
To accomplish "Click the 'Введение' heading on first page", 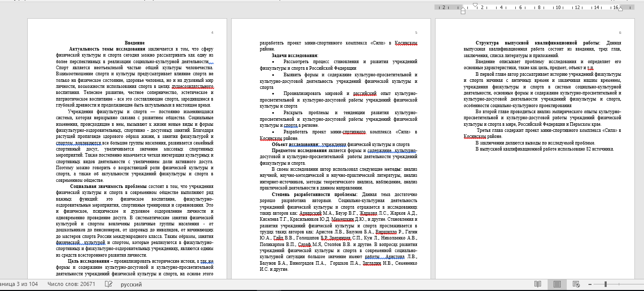I will pos(135,43).
